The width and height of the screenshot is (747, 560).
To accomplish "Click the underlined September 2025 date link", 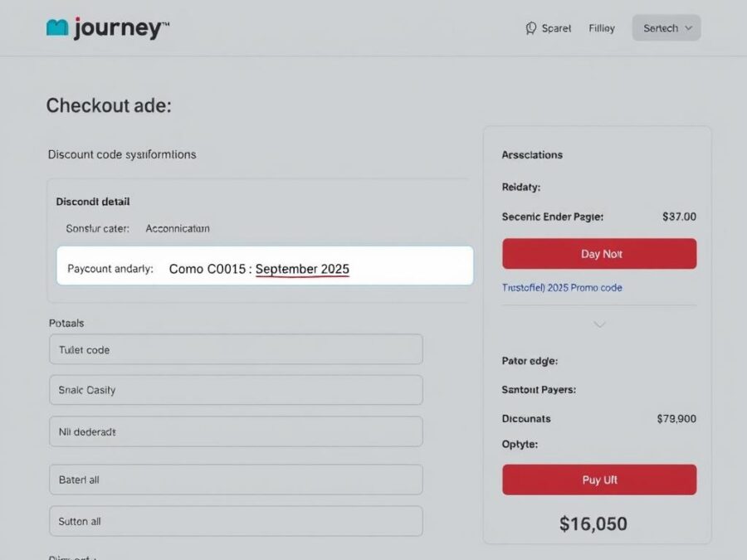I will [302, 269].
